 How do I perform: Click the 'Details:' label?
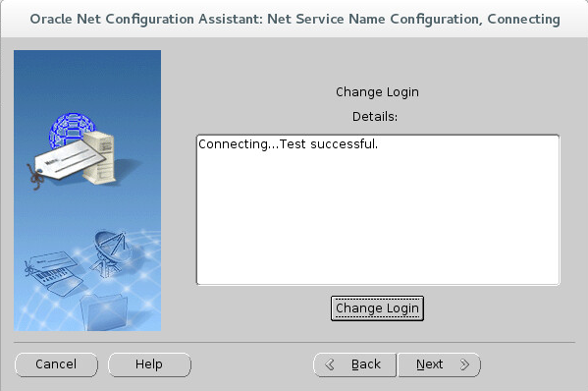[x=375, y=117]
